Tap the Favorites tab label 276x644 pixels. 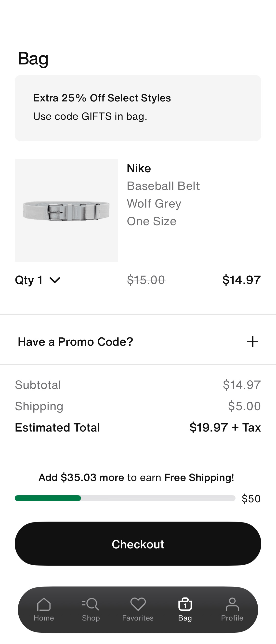[138, 618]
